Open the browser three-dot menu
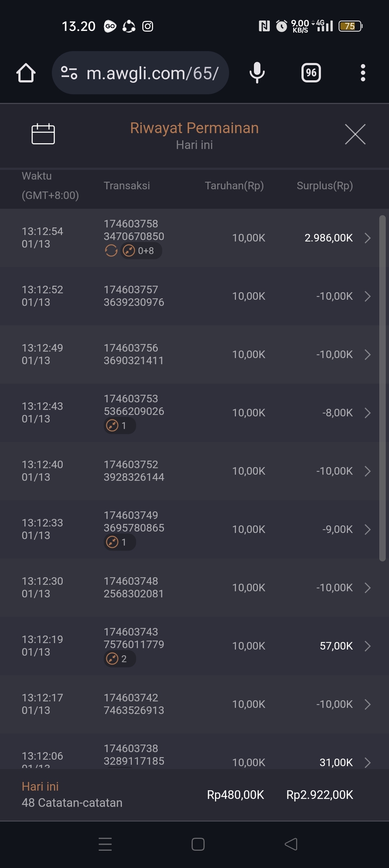 (363, 73)
